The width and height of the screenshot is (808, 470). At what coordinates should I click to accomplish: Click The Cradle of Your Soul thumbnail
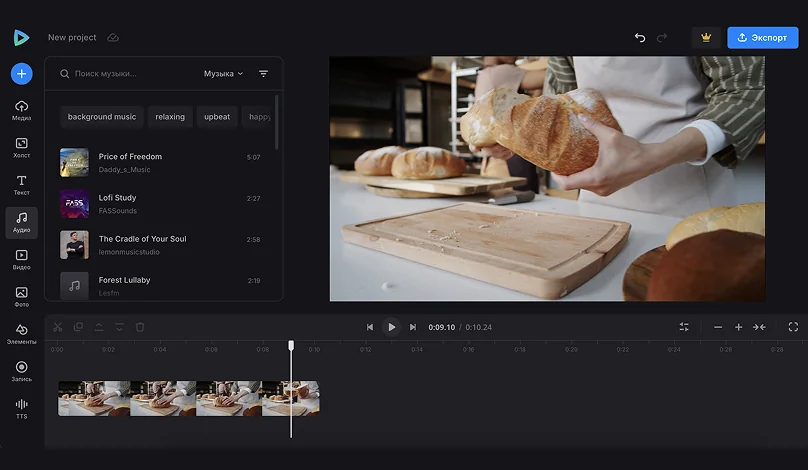[74, 245]
